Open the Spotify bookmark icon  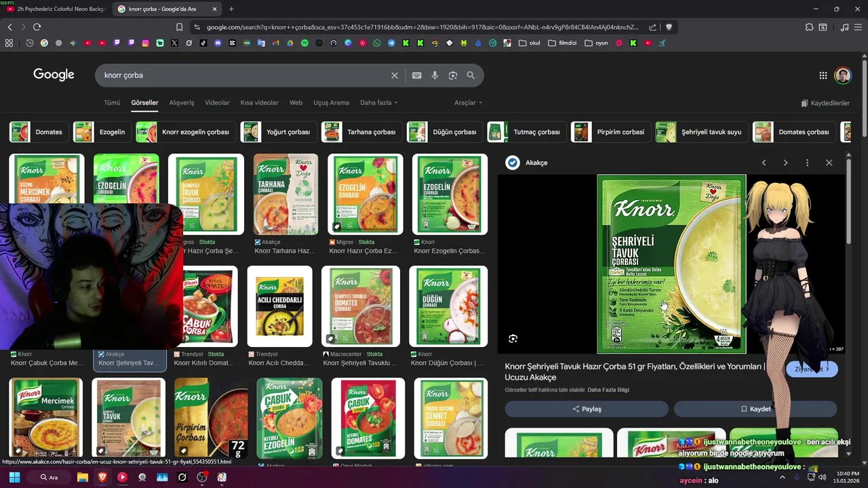tap(304, 43)
